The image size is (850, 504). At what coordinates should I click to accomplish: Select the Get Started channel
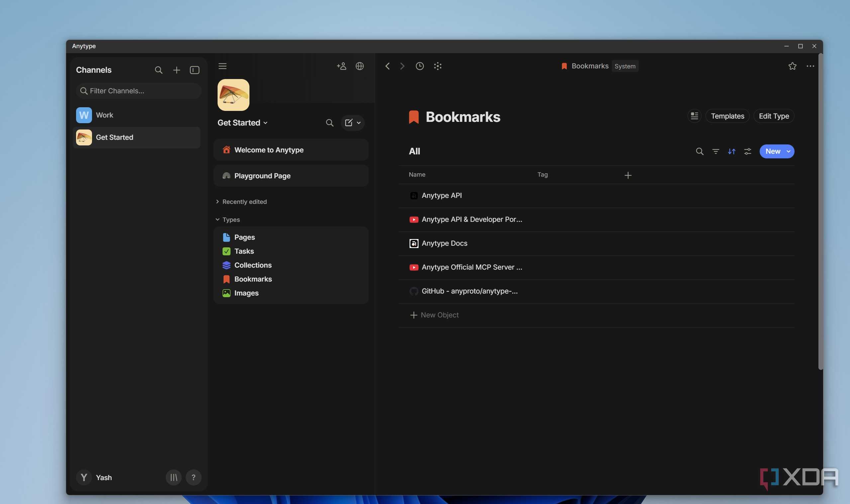click(137, 137)
